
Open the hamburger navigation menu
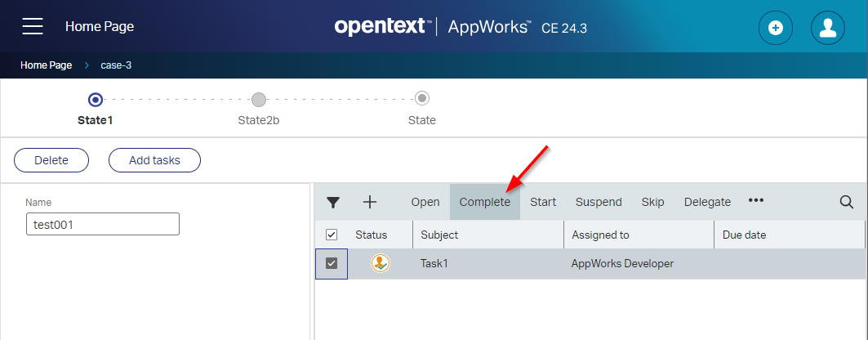click(33, 27)
